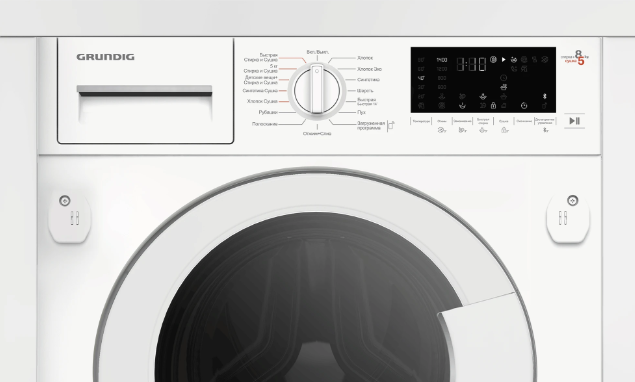
Task: Pull the detergent drawer handle
Action: (x=145, y=91)
